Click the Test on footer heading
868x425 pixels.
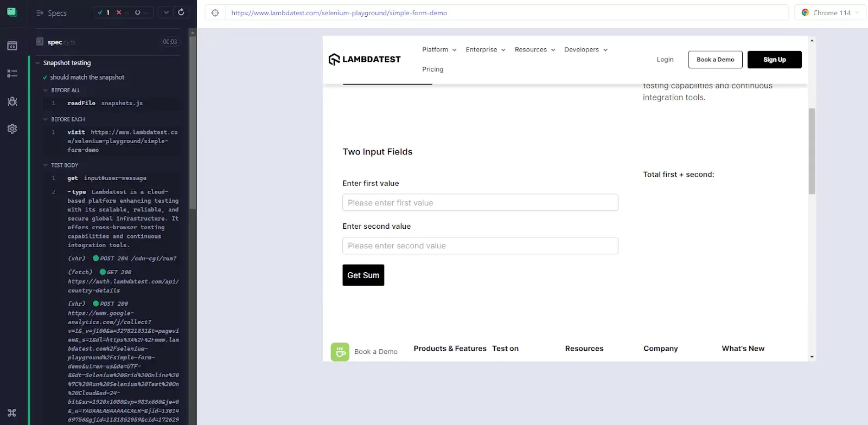point(506,349)
